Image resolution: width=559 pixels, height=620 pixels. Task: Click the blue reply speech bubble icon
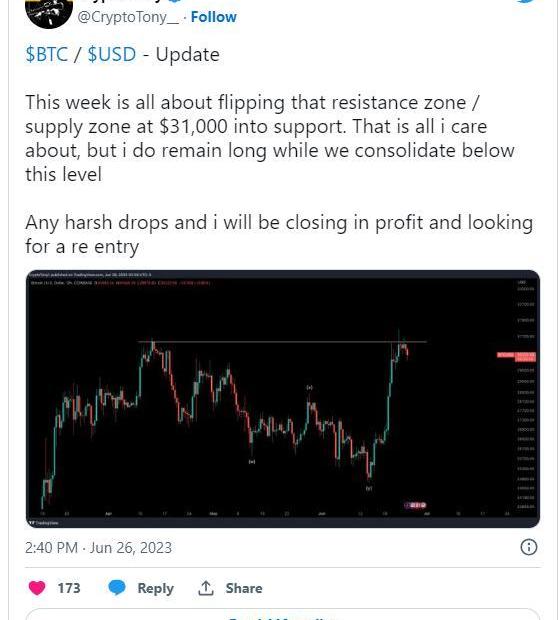coord(117,588)
